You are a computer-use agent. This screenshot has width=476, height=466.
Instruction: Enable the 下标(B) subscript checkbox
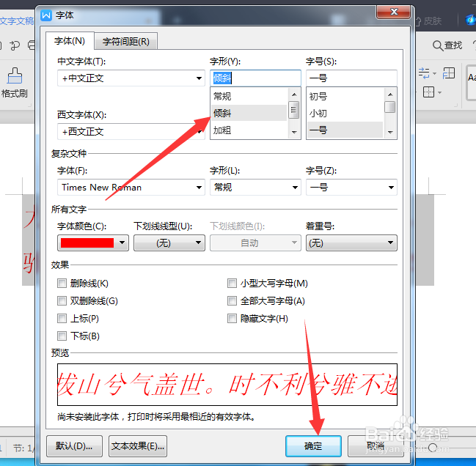point(62,336)
